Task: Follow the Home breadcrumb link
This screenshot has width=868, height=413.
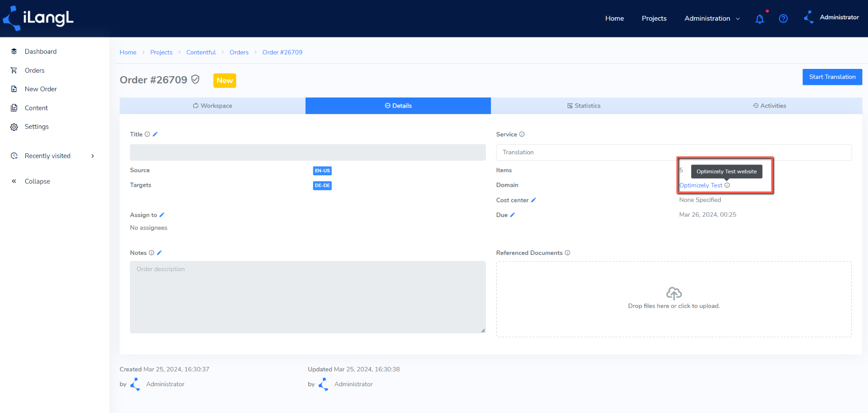Action: click(x=128, y=52)
